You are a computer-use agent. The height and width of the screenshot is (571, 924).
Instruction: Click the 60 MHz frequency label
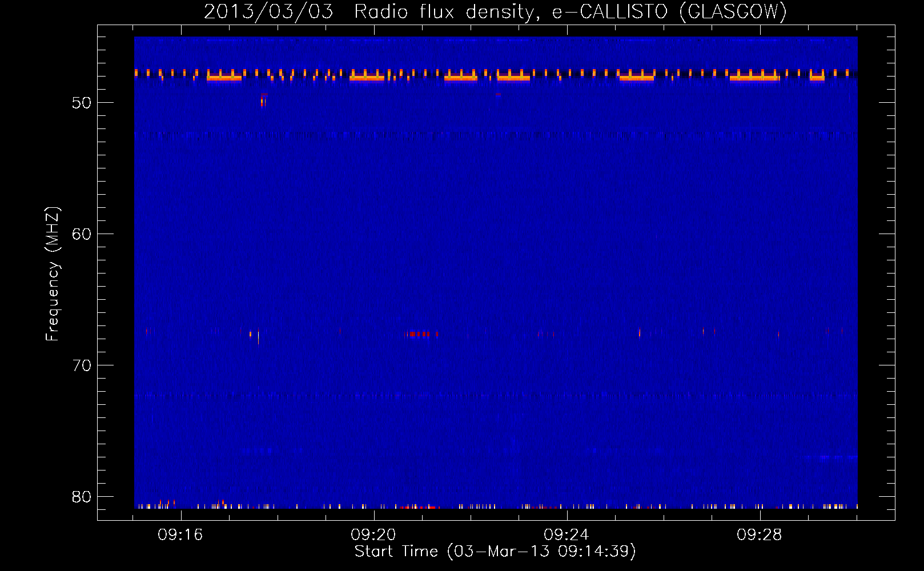pyautogui.click(x=82, y=234)
